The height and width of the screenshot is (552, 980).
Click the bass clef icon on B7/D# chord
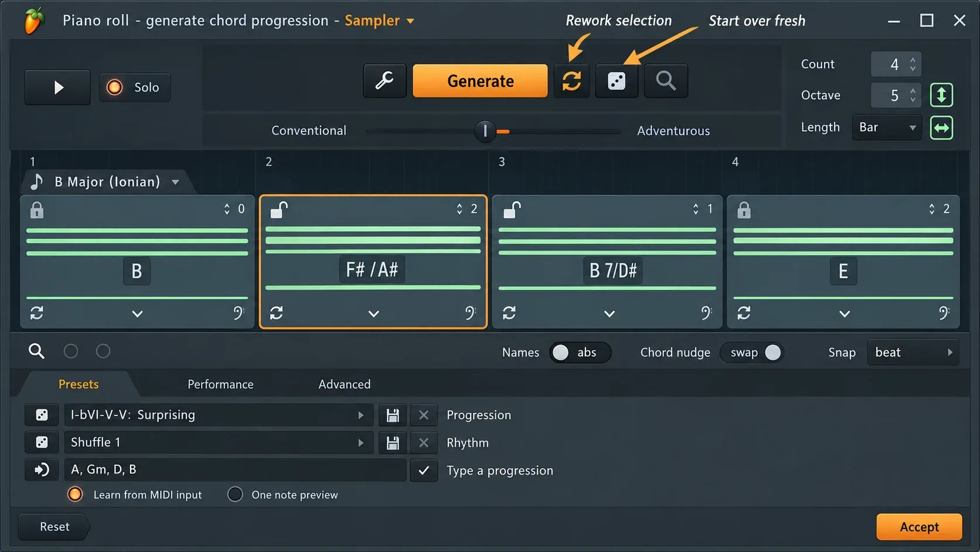(x=706, y=313)
